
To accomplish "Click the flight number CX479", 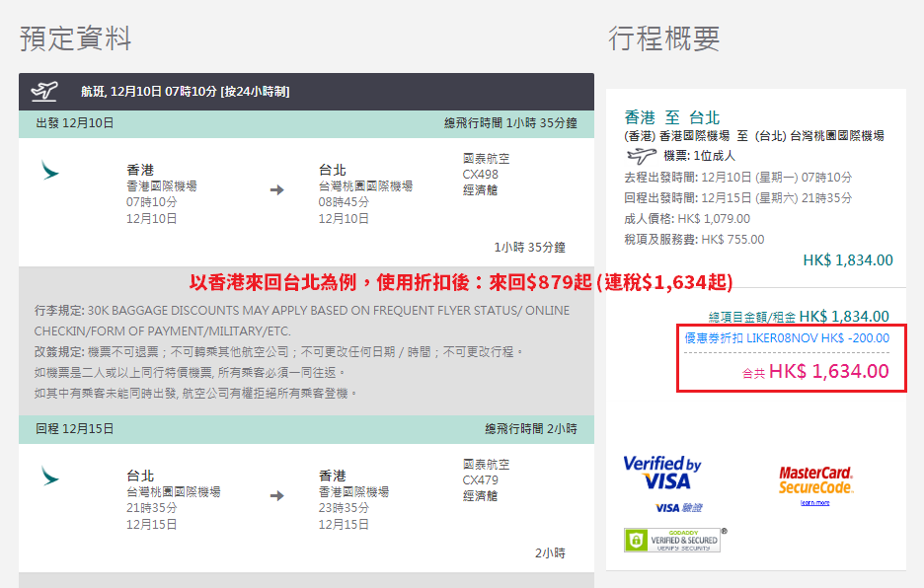I will coord(481,480).
